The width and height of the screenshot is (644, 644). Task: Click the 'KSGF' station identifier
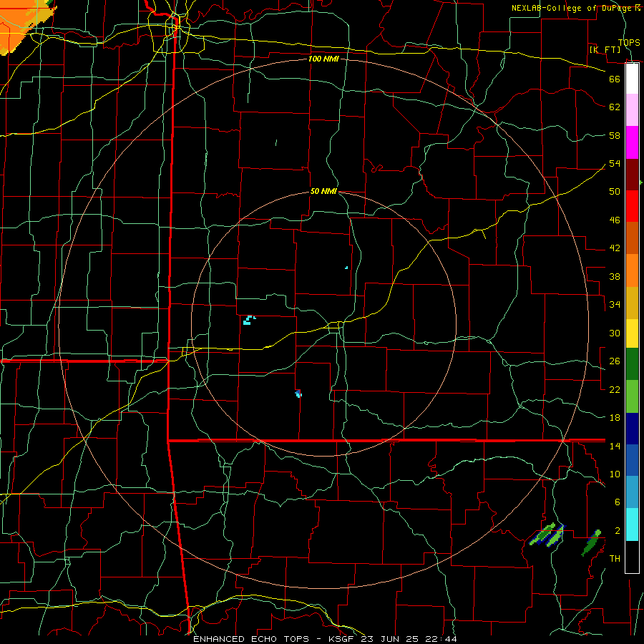coord(343,639)
